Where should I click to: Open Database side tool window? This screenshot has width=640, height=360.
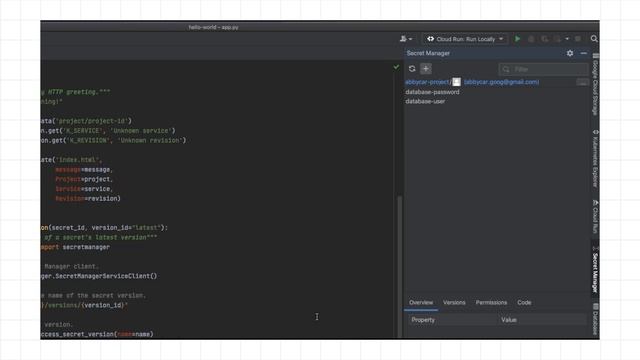pyautogui.click(x=596, y=319)
